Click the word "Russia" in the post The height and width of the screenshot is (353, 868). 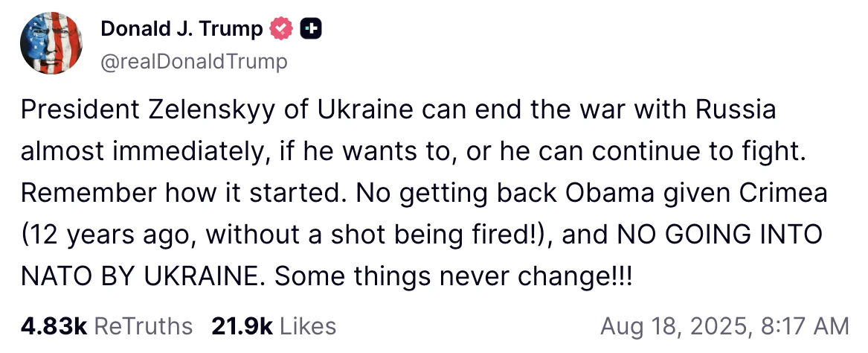click(x=736, y=109)
